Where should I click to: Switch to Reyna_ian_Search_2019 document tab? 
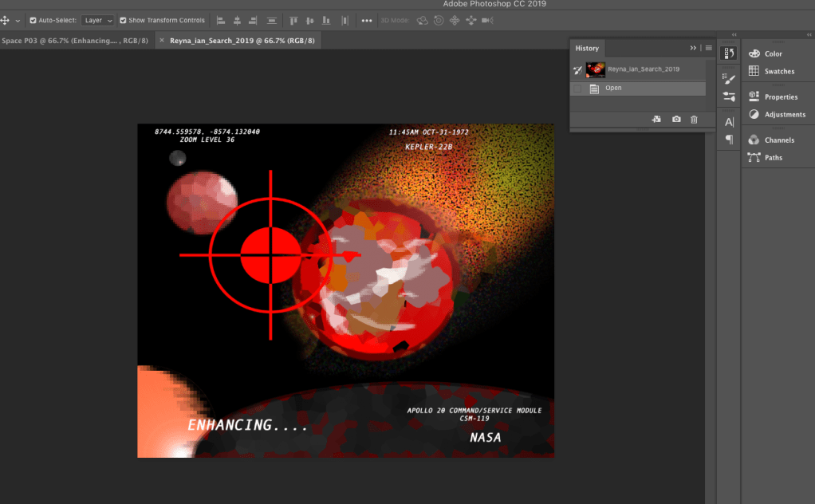tap(242, 41)
